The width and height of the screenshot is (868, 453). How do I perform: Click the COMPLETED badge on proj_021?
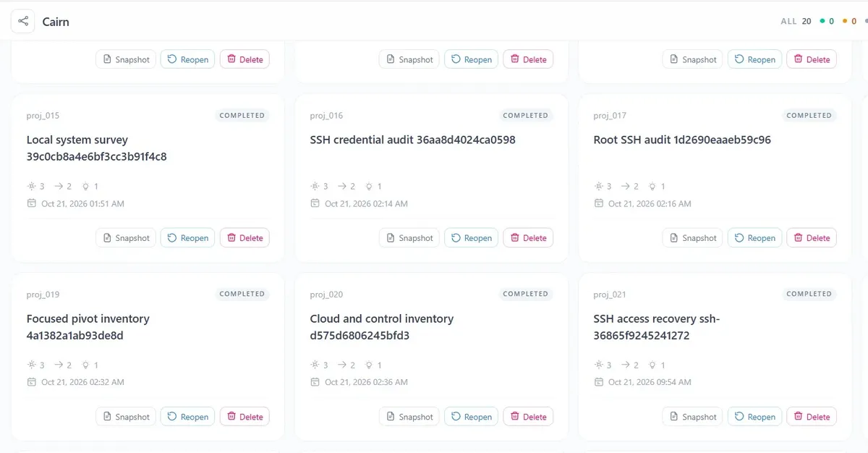(809, 294)
